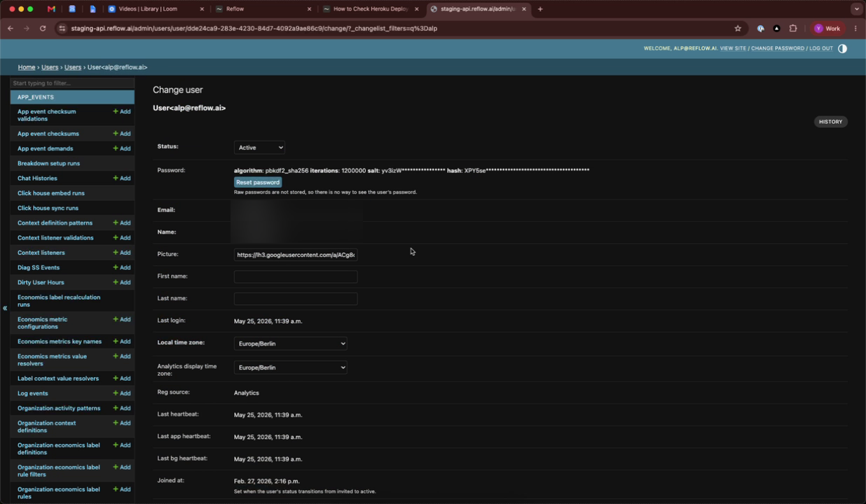Collapse the sidebar with the « icon
Screen dimensions: 866x504
click(x=4, y=308)
